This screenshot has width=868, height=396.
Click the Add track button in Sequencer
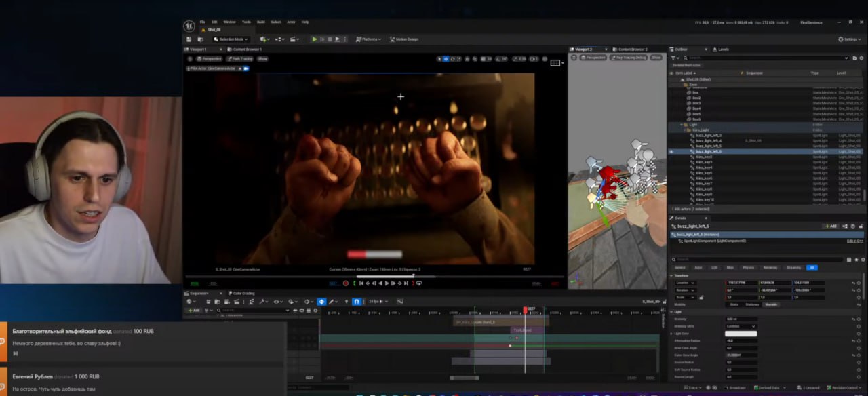point(194,311)
